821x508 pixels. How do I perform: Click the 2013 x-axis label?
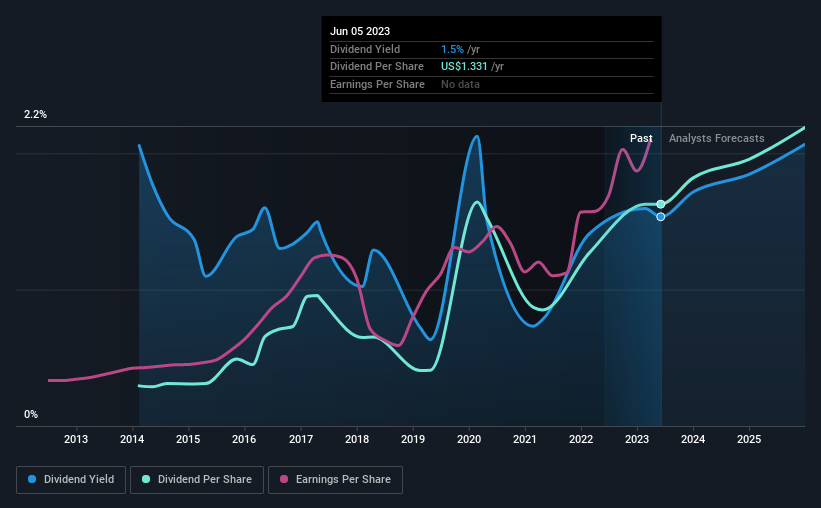[x=76, y=439]
